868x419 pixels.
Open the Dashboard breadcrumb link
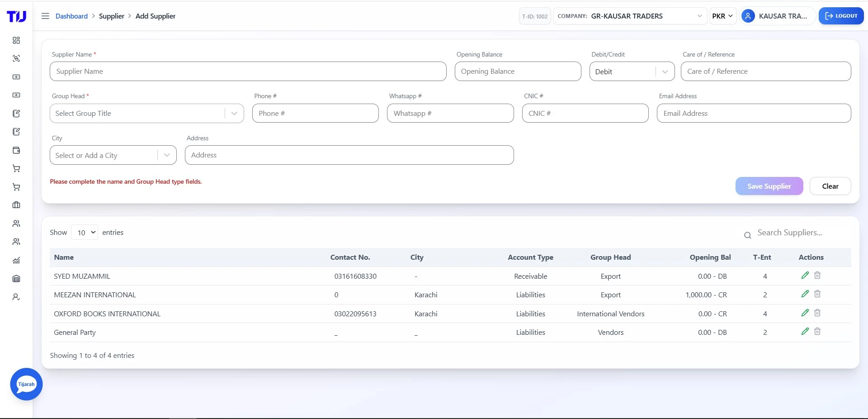pyautogui.click(x=71, y=16)
